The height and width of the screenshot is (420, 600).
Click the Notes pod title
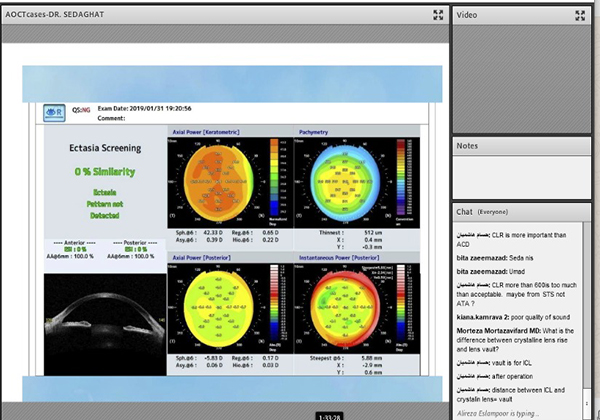pos(467,146)
